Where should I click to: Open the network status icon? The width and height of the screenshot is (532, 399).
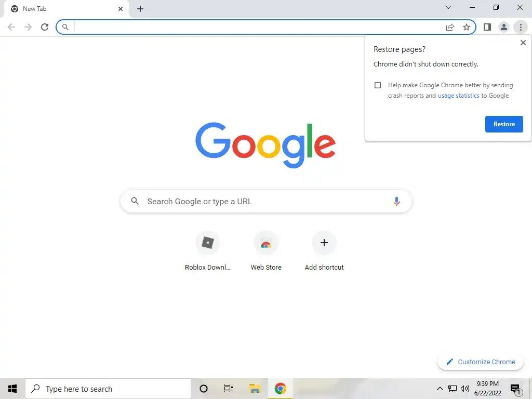453,389
